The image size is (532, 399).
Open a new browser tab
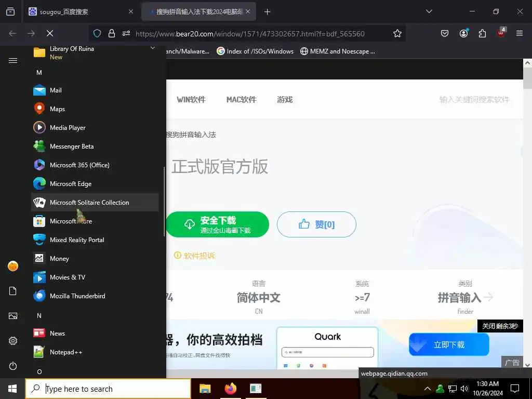click(x=268, y=12)
